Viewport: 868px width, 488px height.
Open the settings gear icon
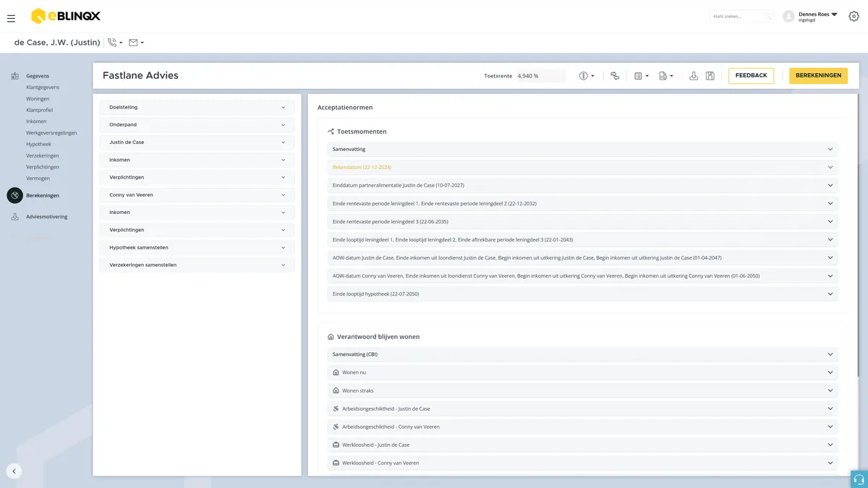[854, 17]
